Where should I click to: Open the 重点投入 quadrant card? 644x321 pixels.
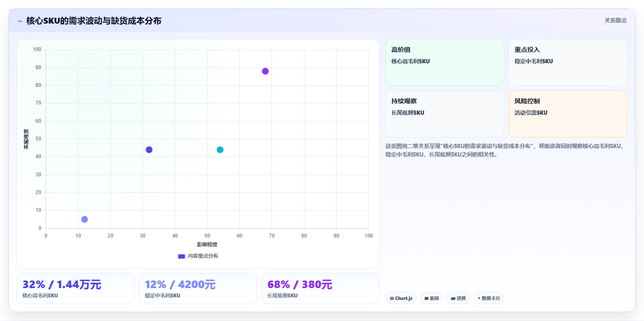pyautogui.click(x=568, y=62)
